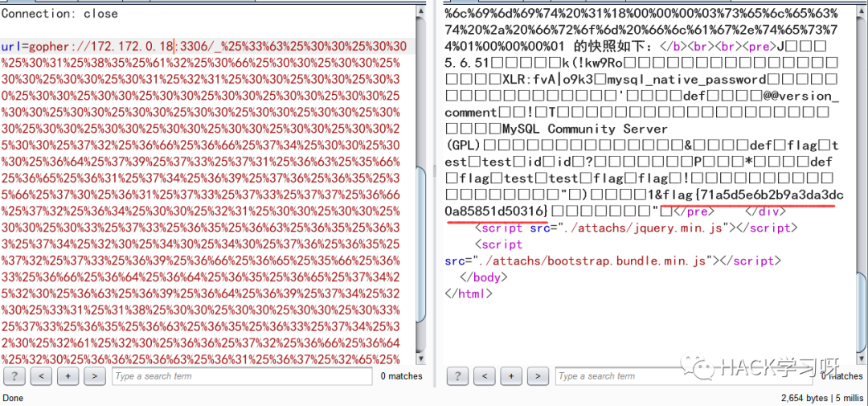This screenshot has width=868, height=406.
Task: Click the response panel scrollbar down arrow
Action: [862, 359]
